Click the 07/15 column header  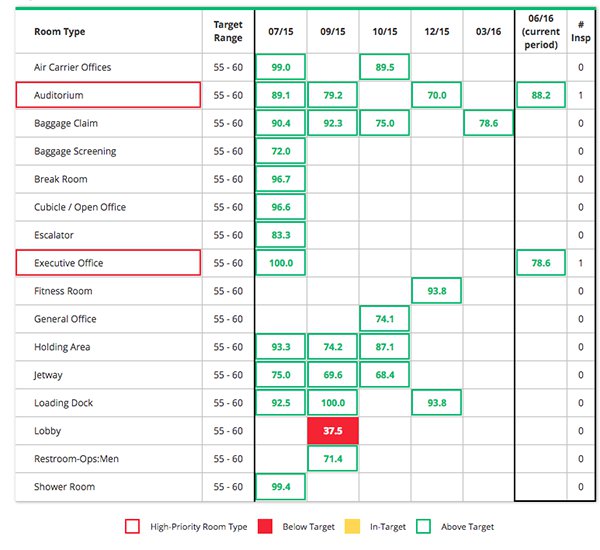(x=281, y=31)
